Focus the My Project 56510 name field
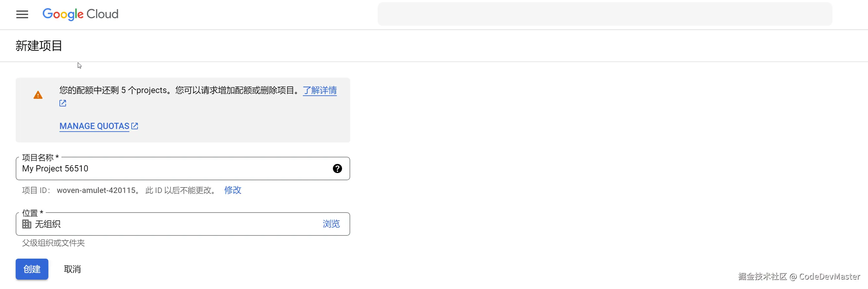This screenshot has height=289, width=868. (x=169, y=169)
